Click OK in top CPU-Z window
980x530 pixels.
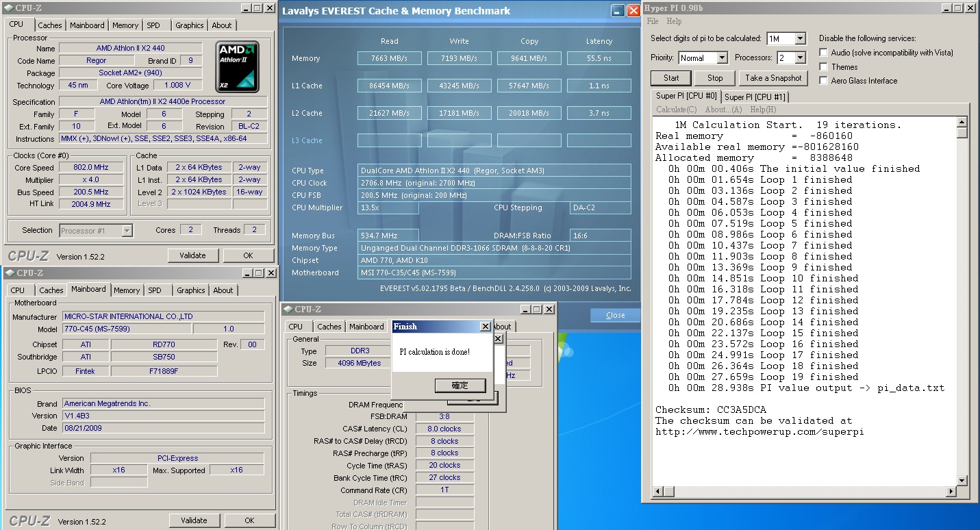248,255
